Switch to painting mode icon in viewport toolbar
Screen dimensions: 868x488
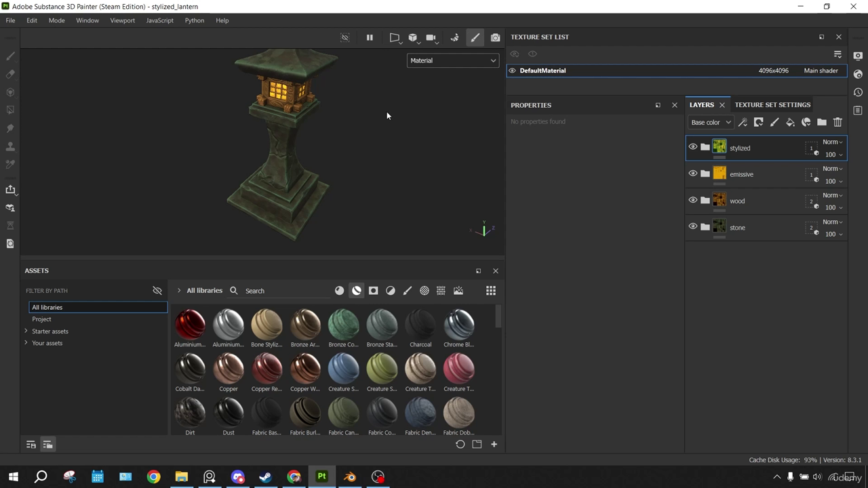click(475, 38)
